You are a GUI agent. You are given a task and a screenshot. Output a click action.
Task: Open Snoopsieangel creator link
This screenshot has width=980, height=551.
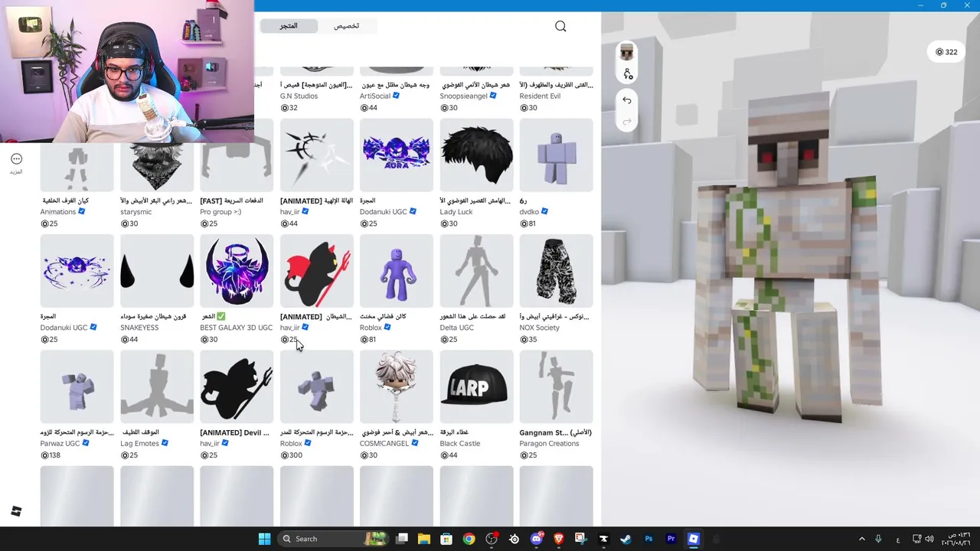click(x=463, y=96)
